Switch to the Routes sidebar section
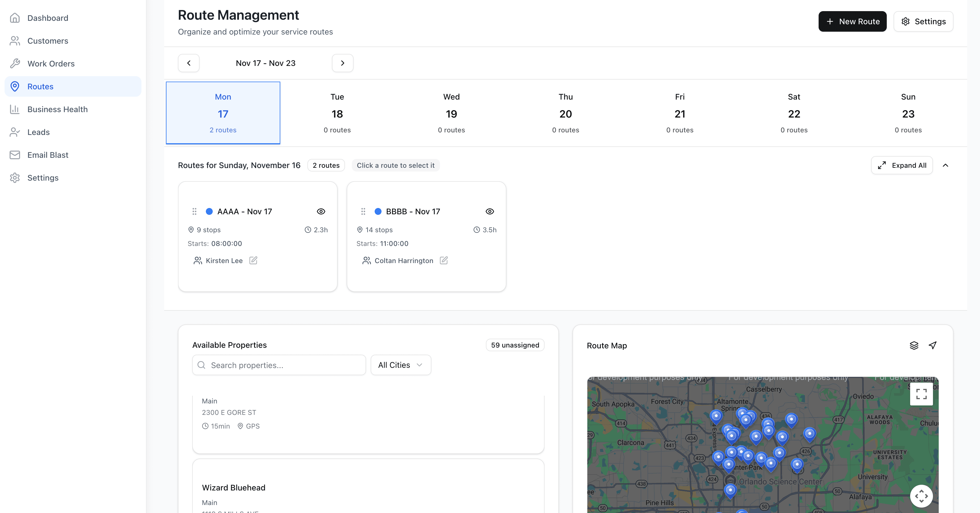980x513 pixels. (x=40, y=86)
